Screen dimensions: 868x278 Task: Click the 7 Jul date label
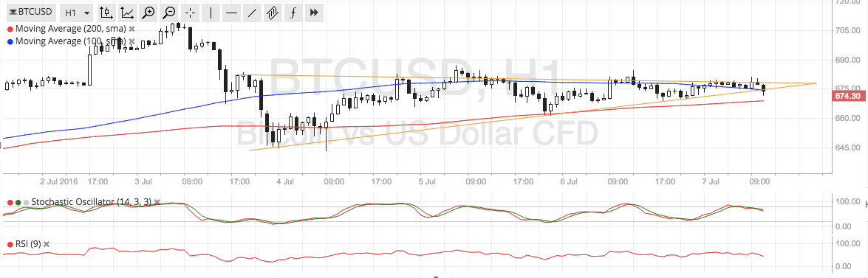(x=710, y=181)
